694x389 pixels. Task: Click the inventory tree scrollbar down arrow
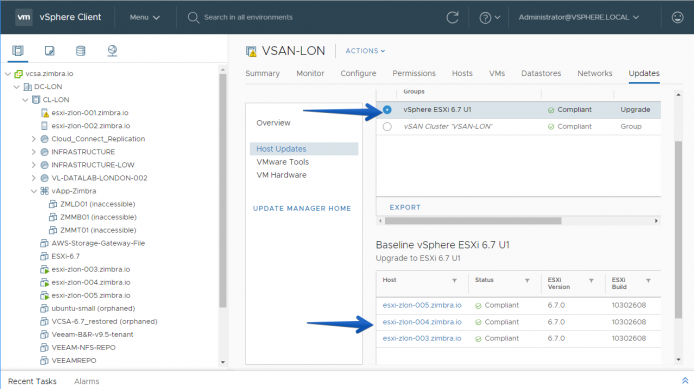223,362
